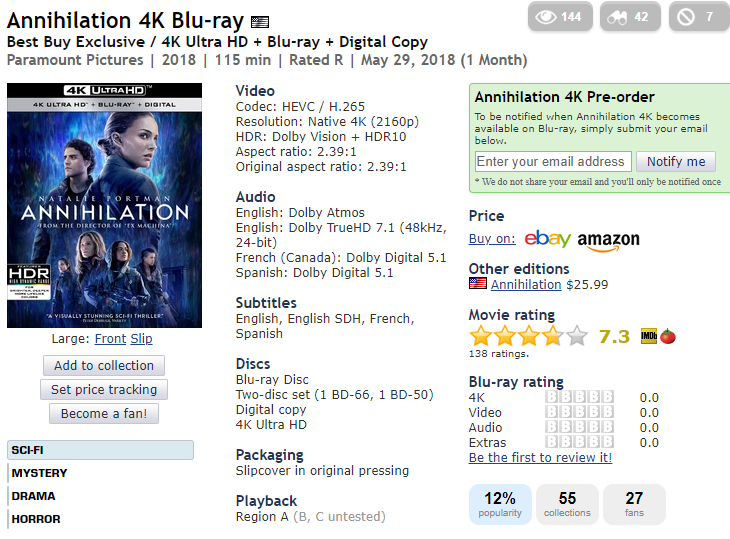Click the movie rating stars

[529, 336]
